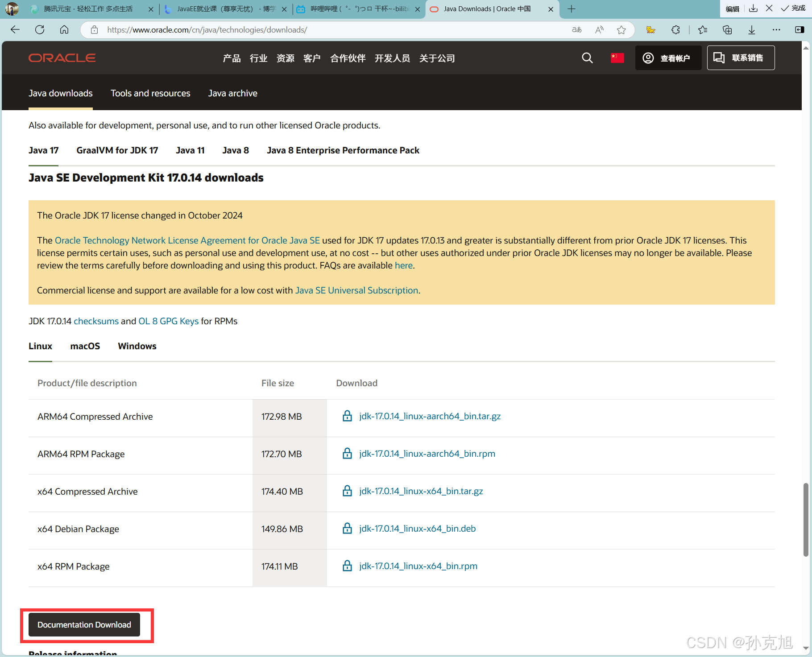
Task: Select GraalVM for JDK 17 tab
Action: (x=117, y=150)
